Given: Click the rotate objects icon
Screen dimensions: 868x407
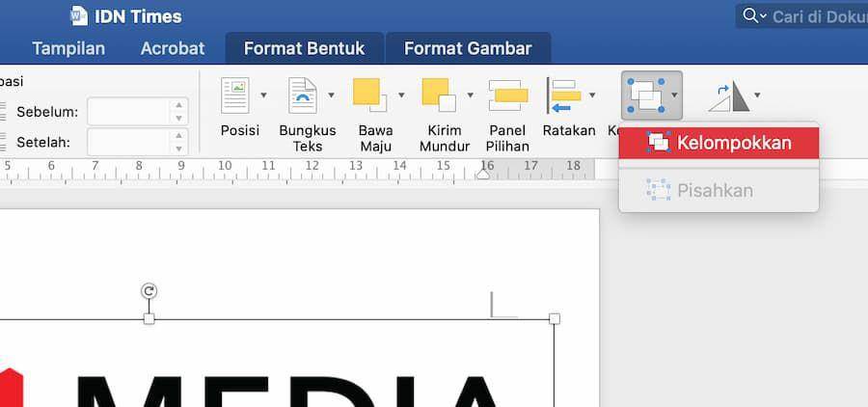Looking at the screenshot, I should (x=729, y=96).
